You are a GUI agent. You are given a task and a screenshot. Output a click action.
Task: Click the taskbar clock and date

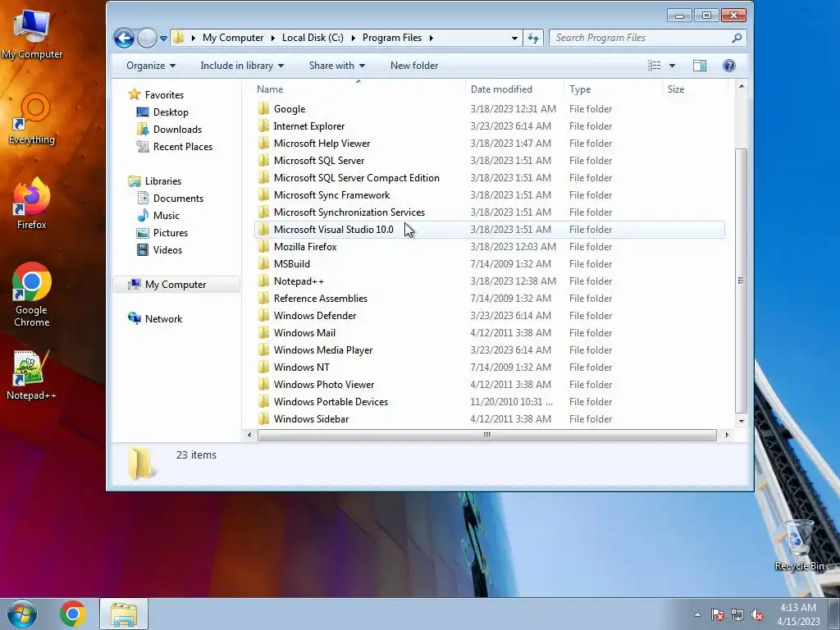coord(798,614)
